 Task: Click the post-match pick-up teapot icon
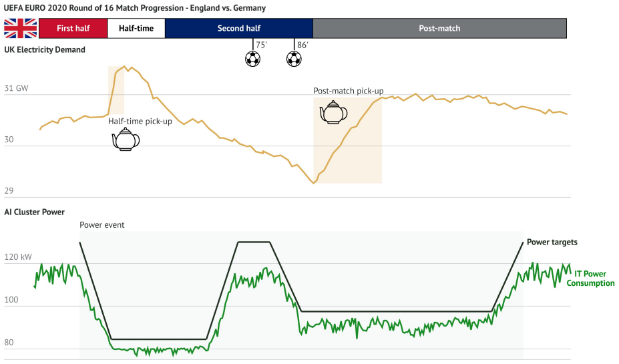click(334, 112)
